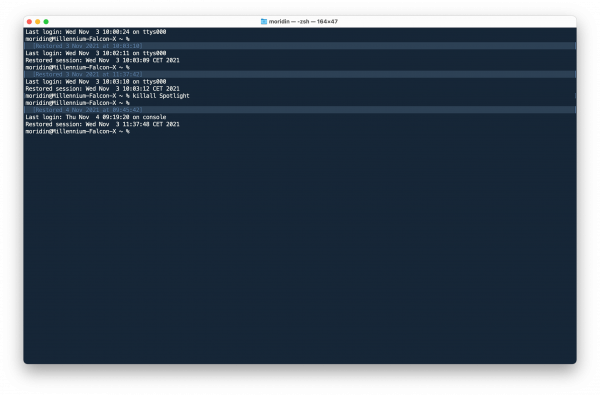Click line "Last login: Wed Nov 3 10:03:10 on ttys000"
600x395 pixels.
[96, 82]
